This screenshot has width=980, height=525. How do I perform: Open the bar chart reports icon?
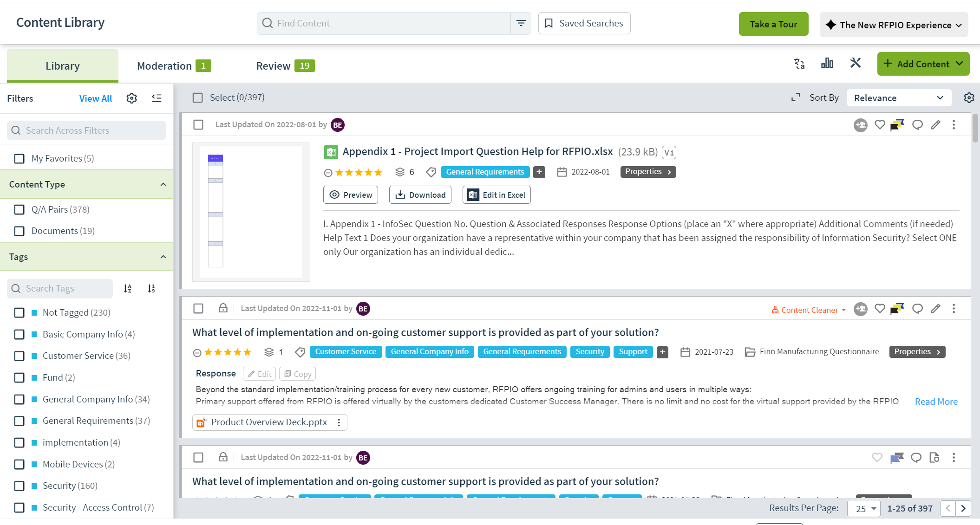827,63
